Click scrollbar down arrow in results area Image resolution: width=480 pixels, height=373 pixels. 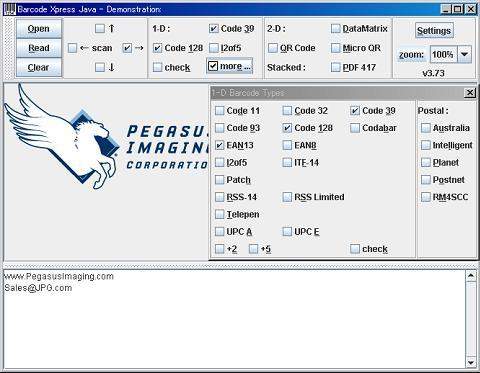click(471, 362)
